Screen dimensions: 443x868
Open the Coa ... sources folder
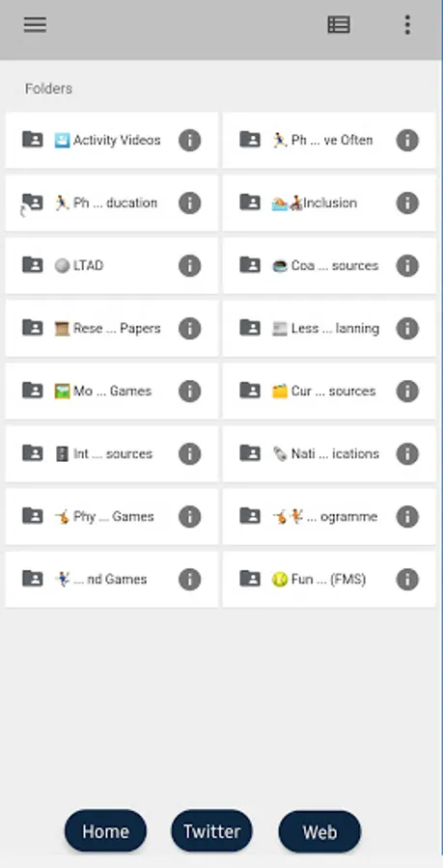pos(329,266)
